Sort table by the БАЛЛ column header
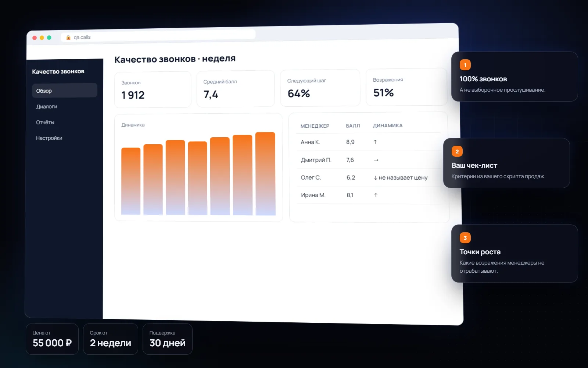 point(353,126)
